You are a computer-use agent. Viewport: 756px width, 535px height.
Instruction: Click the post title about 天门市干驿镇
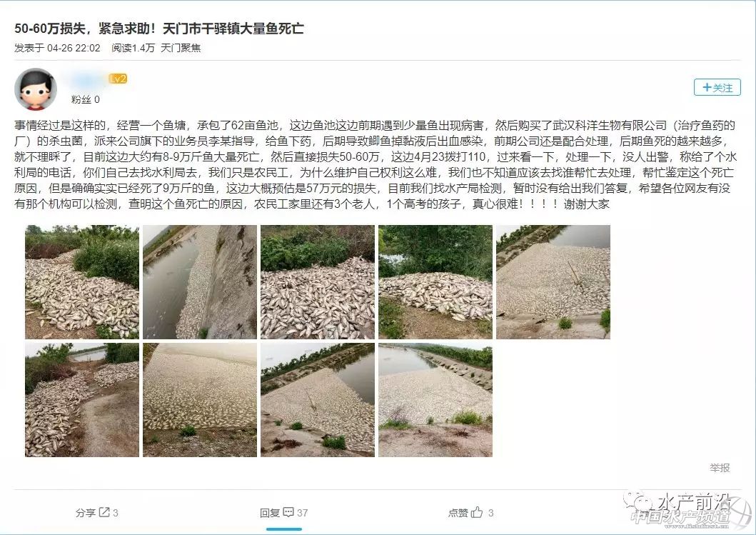click(x=159, y=29)
